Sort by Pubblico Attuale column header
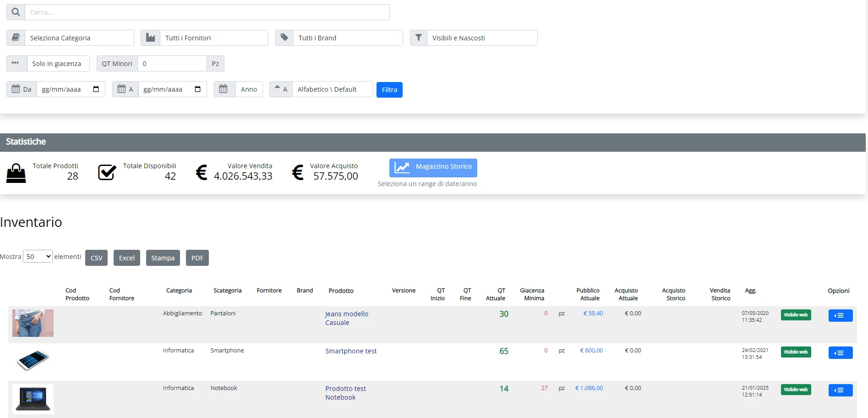Viewport: 868px width, 418px height. pos(588,294)
